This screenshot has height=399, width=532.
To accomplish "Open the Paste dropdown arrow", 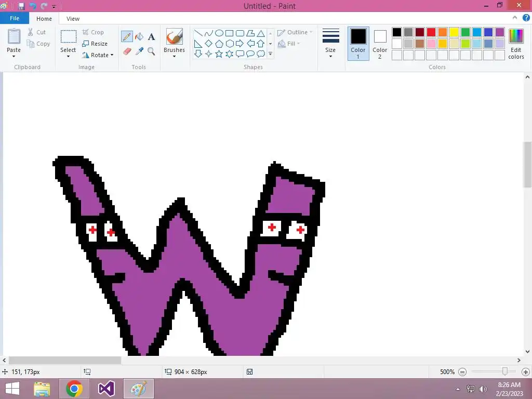I will 14,56.
